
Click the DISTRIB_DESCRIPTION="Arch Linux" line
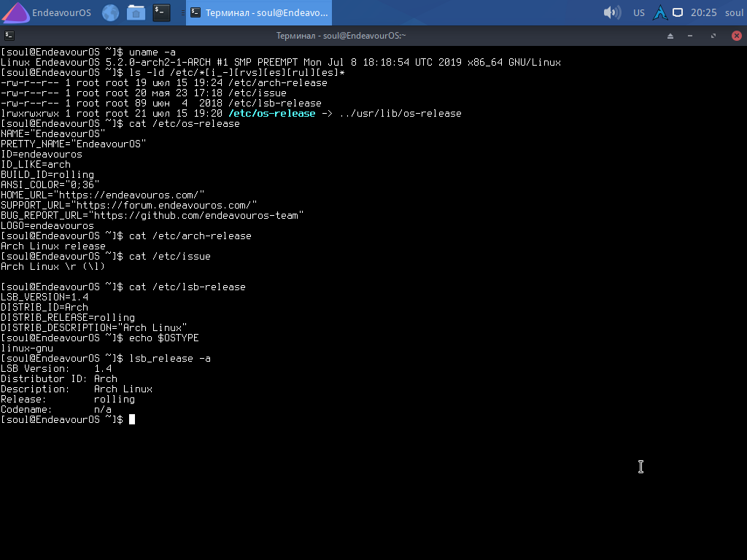[94, 328]
